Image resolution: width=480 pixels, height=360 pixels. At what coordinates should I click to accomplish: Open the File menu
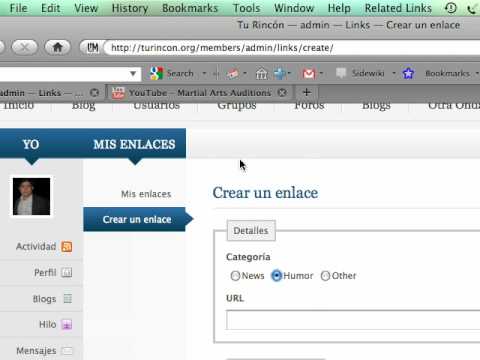pyautogui.click(x=18, y=8)
